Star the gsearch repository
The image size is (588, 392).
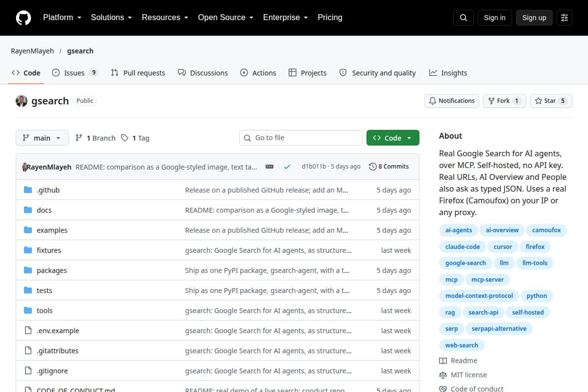tap(551, 101)
